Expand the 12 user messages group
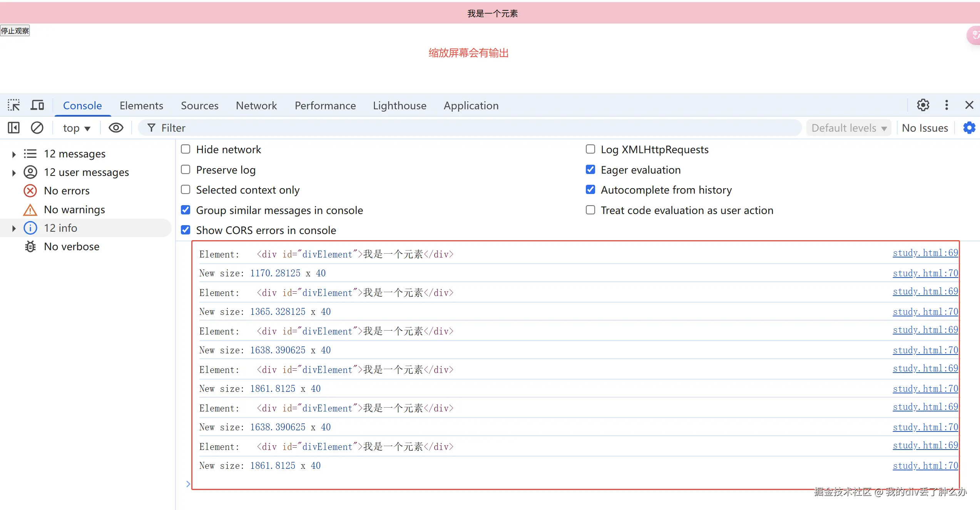Screen dimensions: 980x510 click(14, 172)
